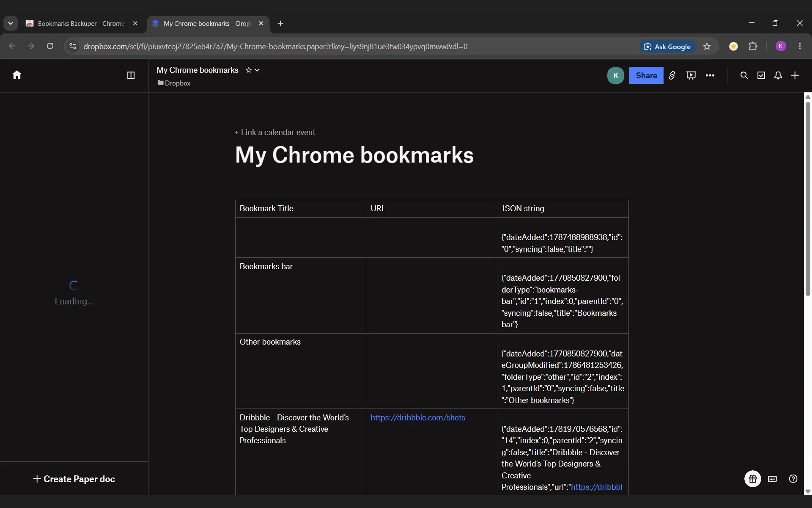Close the Bookmarks Backuper tab
Screen dimensions: 812x508
point(135,24)
